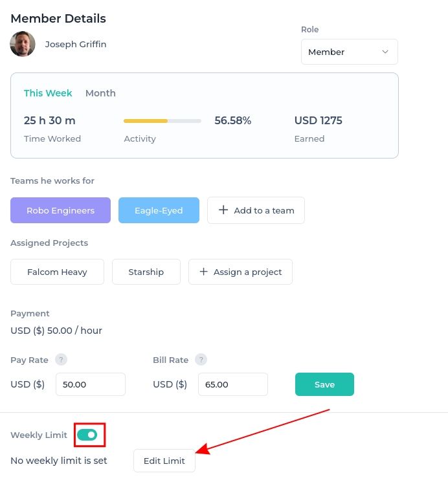Select the Robo Engineers team tag
The image size is (448, 482).
click(60, 210)
